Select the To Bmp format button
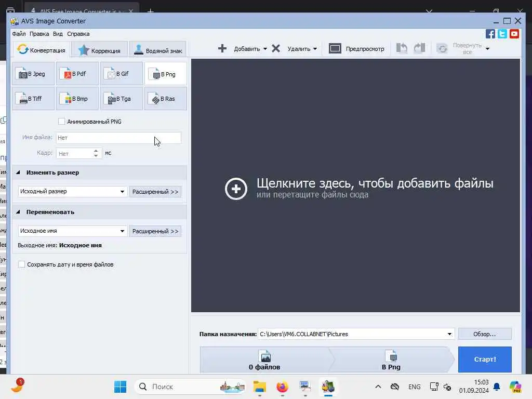 [77, 99]
